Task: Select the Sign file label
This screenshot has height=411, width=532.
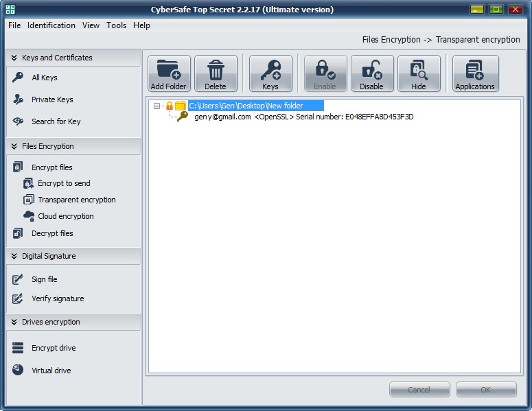Action: 45,279
